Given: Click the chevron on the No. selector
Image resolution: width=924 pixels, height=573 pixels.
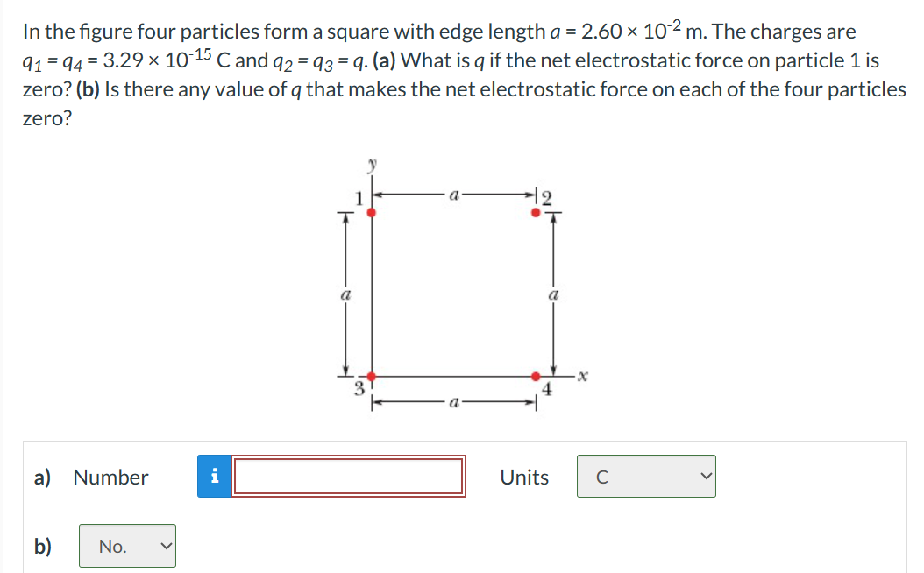Looking at the screenshot, I should pyautogui.click(x=165, y=546).
